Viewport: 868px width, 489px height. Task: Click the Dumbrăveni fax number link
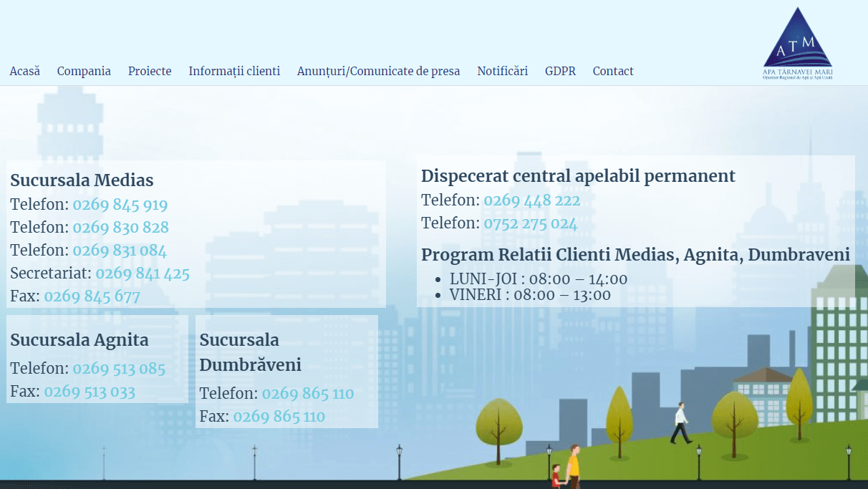pyautogui.click(x=279, y=417)
